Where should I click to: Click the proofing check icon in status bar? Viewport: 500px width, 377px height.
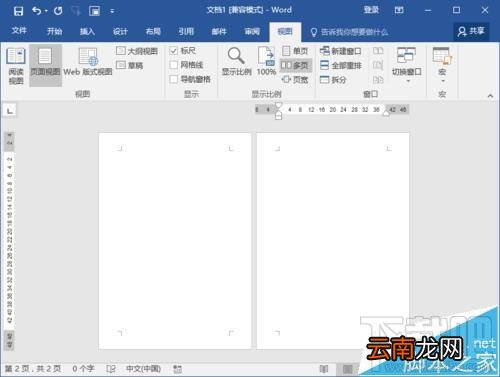(x=111, y=369)
